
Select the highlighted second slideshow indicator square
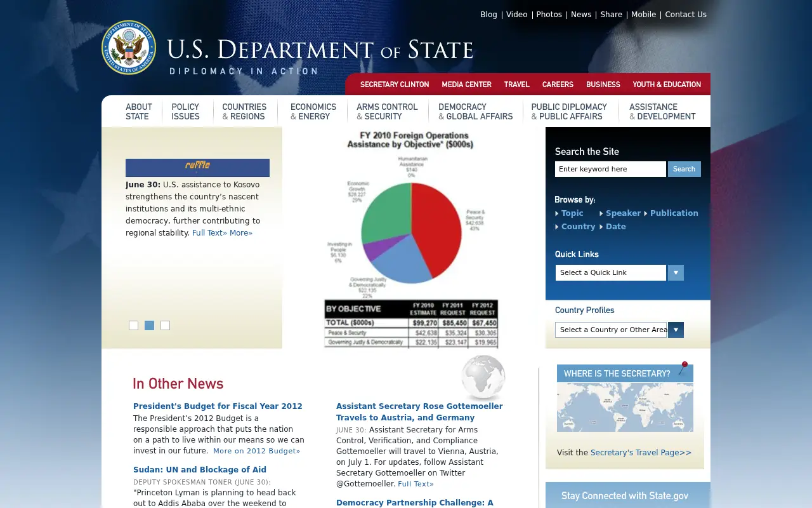[149, 325]
